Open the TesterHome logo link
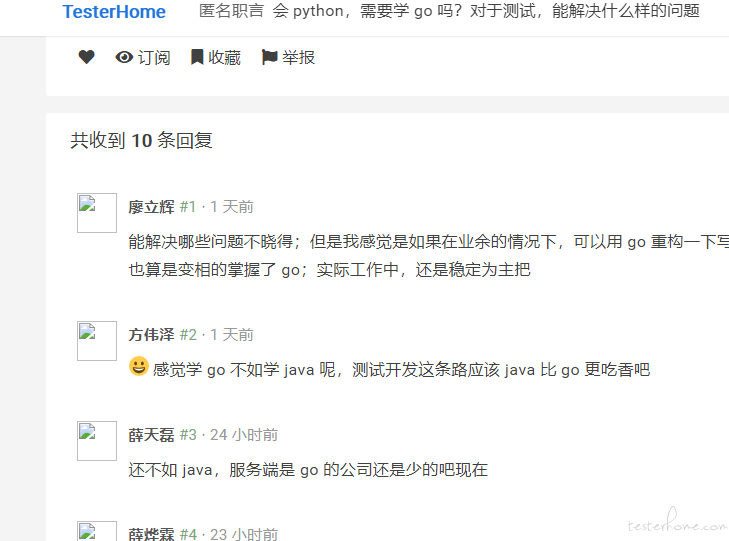Screen dimensions: 729x541 [x=114, y=12]
